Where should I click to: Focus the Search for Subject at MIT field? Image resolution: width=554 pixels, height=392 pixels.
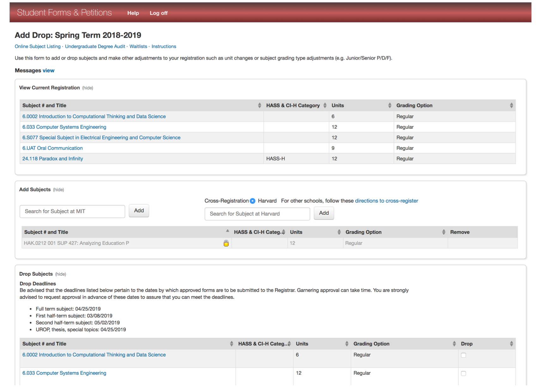click(x=72, y=211)
